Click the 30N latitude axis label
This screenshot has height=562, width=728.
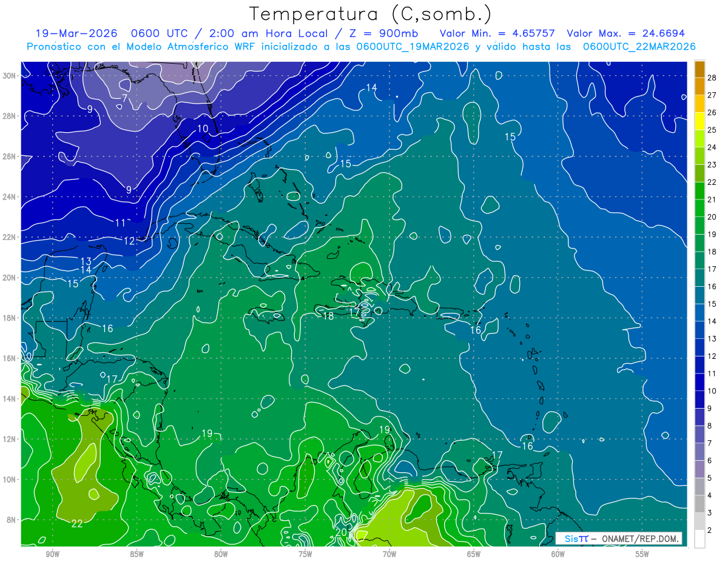[10, 76]
